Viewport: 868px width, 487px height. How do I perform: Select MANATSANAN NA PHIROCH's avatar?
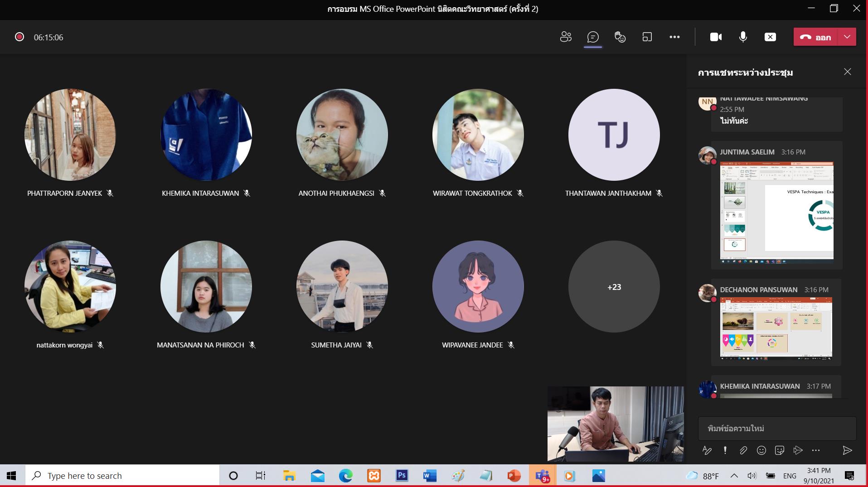pos(206,286)
